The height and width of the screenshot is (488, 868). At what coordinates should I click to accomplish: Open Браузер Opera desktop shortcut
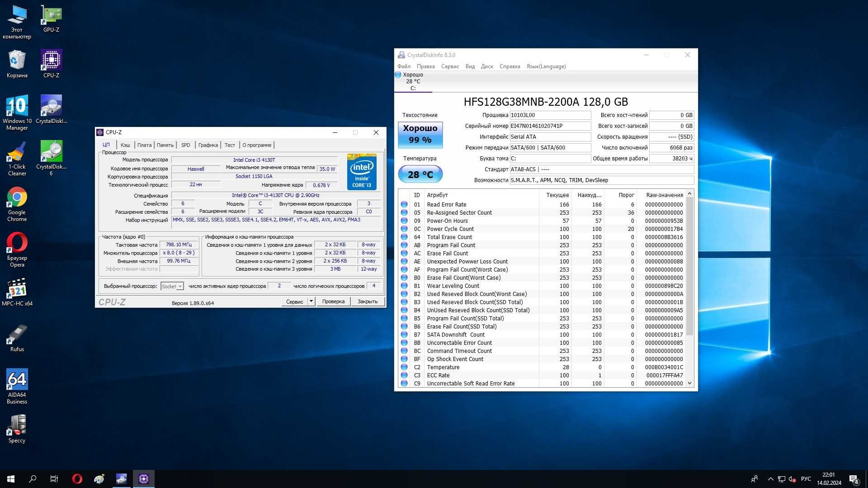tap(17, 249)
